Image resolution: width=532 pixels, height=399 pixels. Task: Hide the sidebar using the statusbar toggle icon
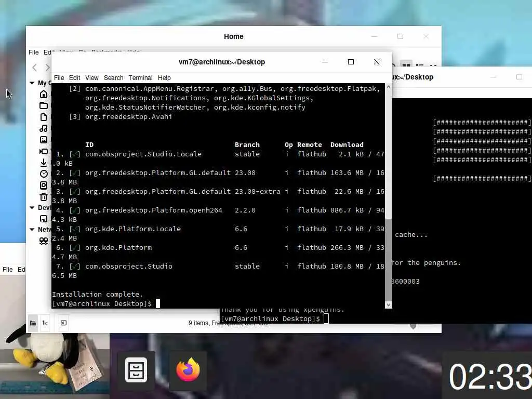coord(63,323)
